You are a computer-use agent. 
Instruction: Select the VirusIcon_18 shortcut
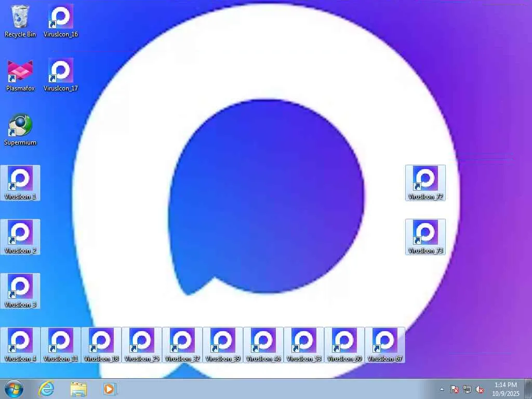[x=101, y=345]
